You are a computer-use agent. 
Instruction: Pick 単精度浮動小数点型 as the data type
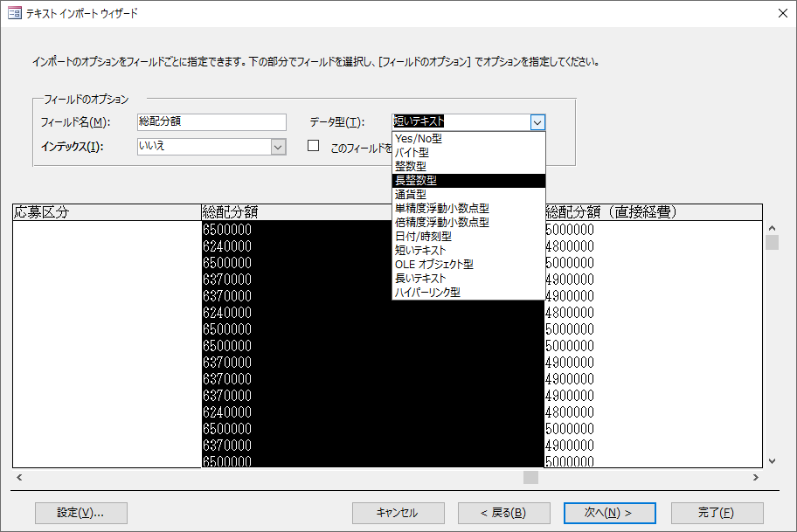(x=468, y=208)
